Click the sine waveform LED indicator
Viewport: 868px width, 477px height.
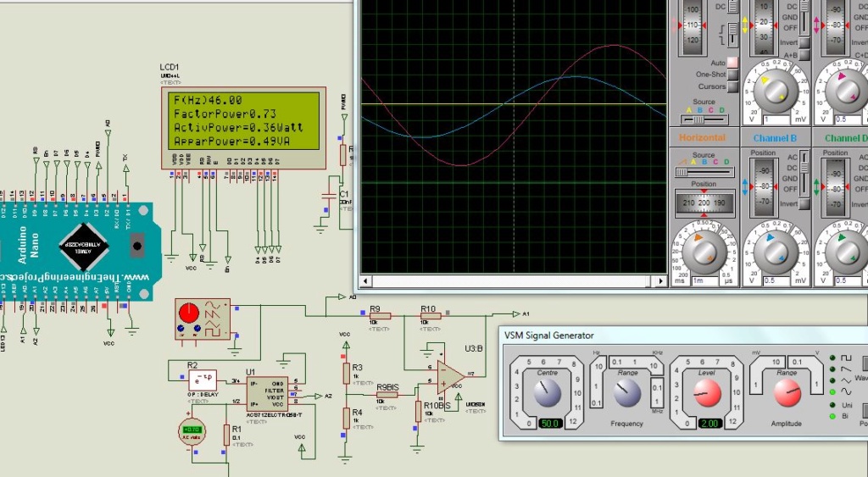coord(832,391)
